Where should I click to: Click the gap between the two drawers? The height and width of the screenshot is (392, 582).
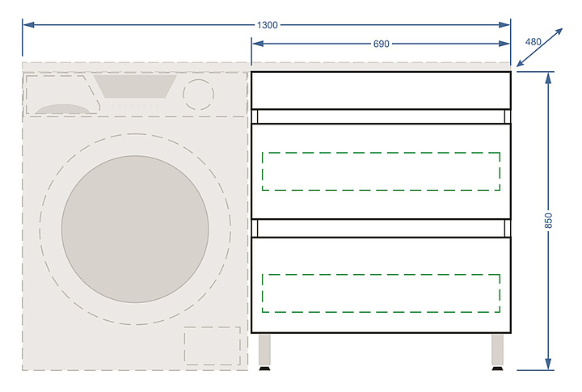(x=381, y=227)
